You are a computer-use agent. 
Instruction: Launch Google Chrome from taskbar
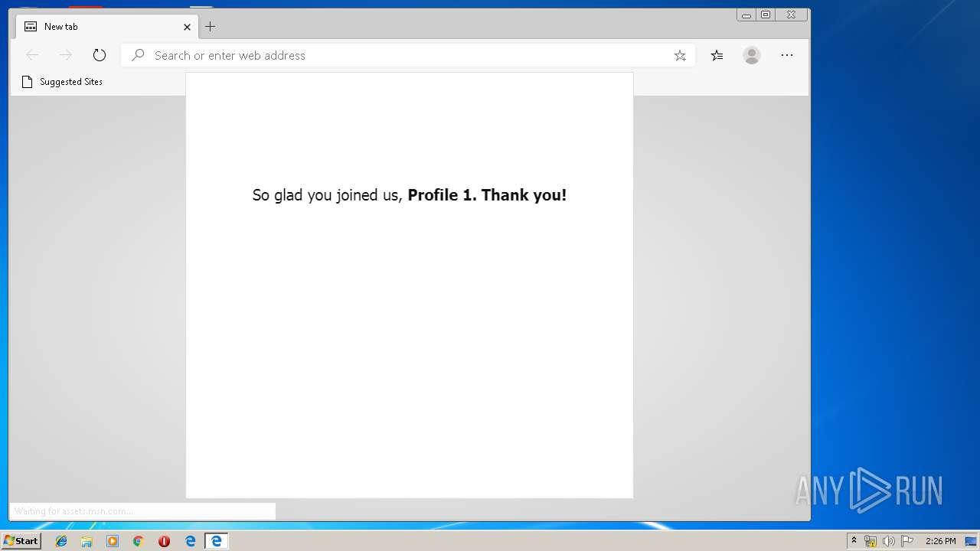tap(138, 541)
